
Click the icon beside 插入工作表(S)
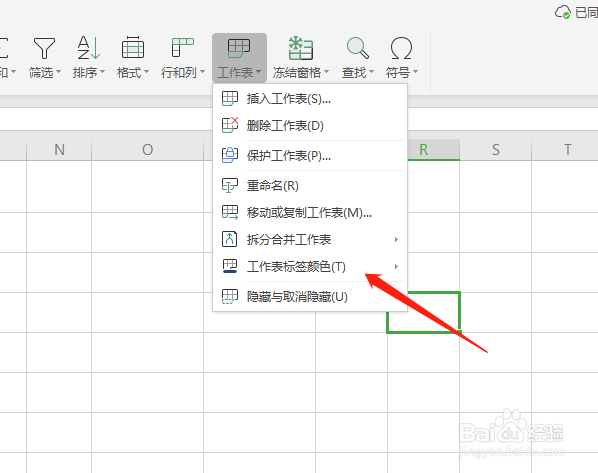[x=230, y=99]
